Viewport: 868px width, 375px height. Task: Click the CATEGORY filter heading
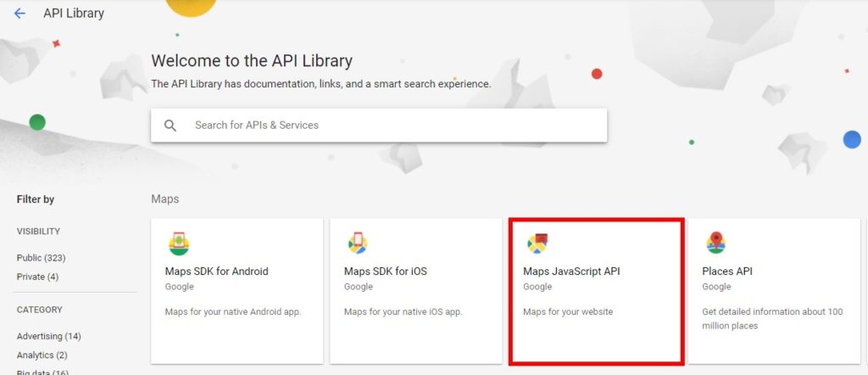39,310
